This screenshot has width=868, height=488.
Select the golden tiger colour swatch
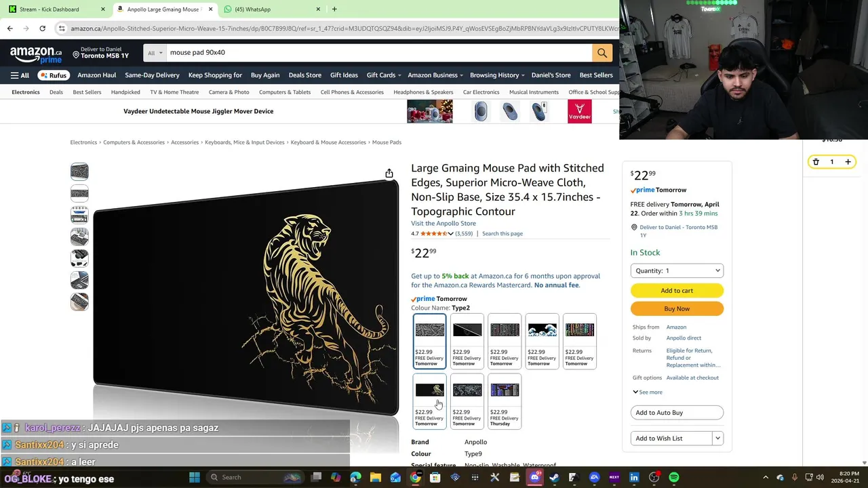430,401
